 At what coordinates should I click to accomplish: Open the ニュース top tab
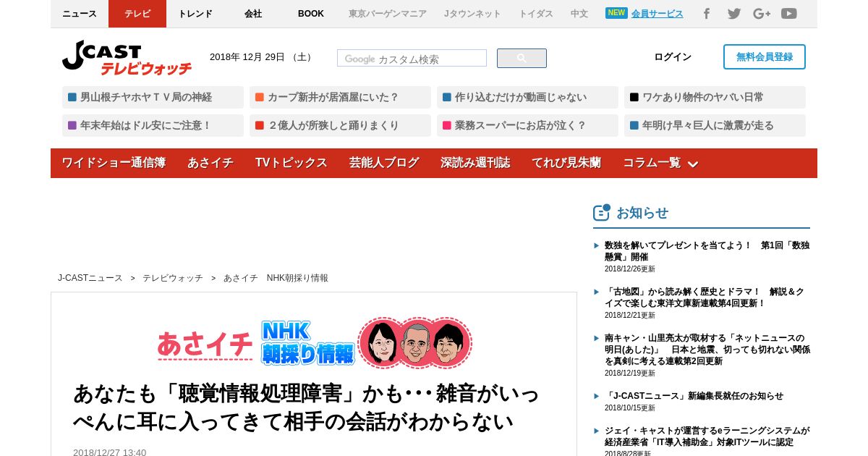point(80,14)
